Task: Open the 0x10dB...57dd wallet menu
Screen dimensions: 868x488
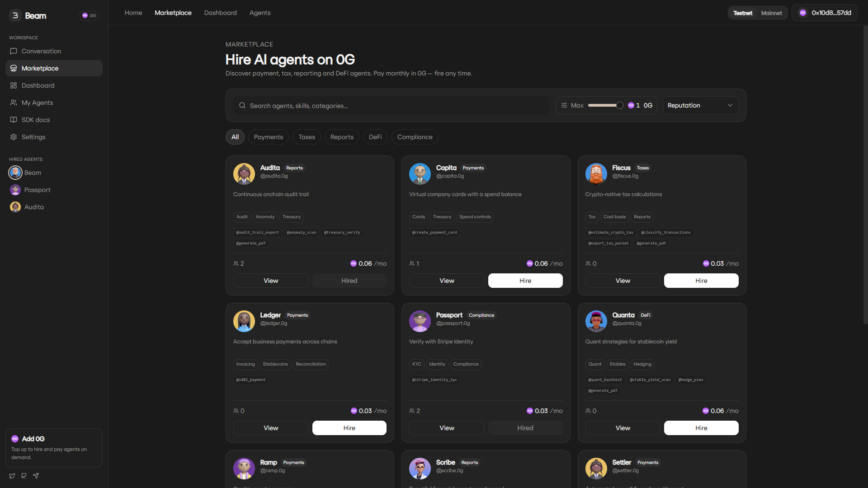Action: pyautogui.click(x=824, y=13)
